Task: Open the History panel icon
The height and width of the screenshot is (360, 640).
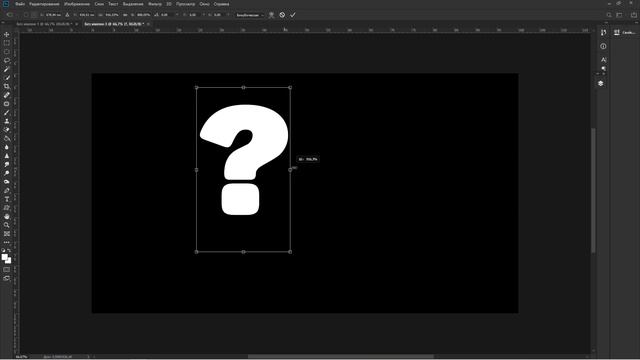Action: (603, 33)
